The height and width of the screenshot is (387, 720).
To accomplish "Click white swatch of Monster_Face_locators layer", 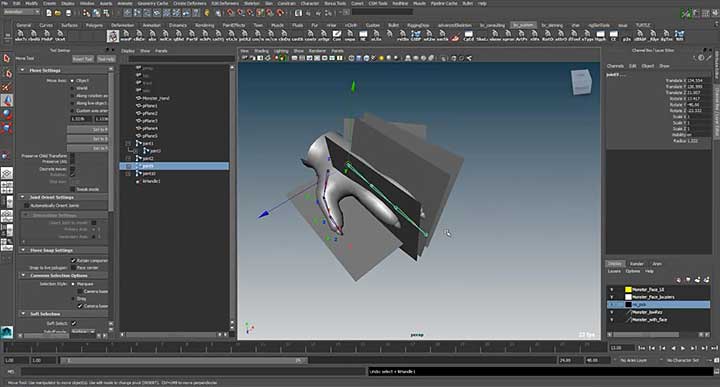I will [x=628, y=297].
